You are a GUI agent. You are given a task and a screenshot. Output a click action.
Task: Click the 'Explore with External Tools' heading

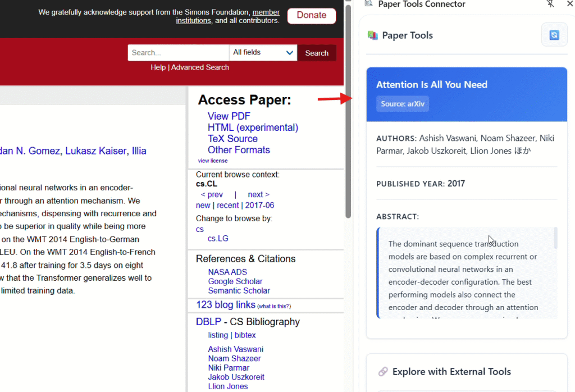451,371
